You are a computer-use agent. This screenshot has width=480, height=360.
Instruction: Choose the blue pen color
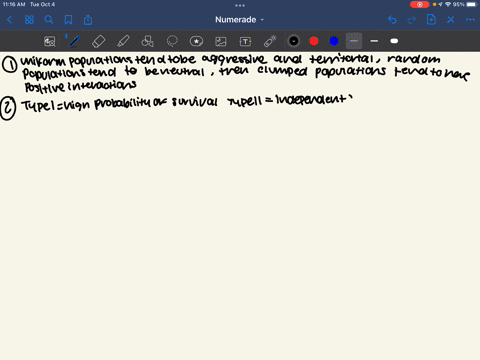point(334,41)
